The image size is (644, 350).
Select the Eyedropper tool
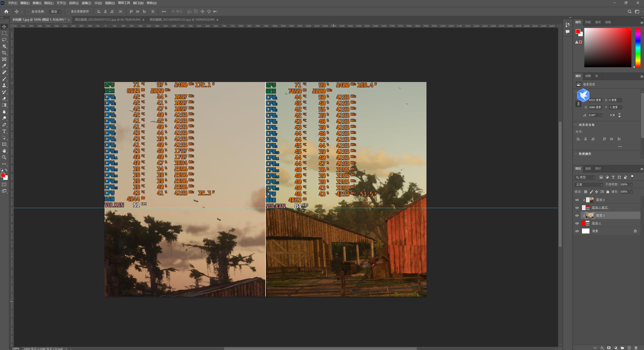[x=4, y=66]
